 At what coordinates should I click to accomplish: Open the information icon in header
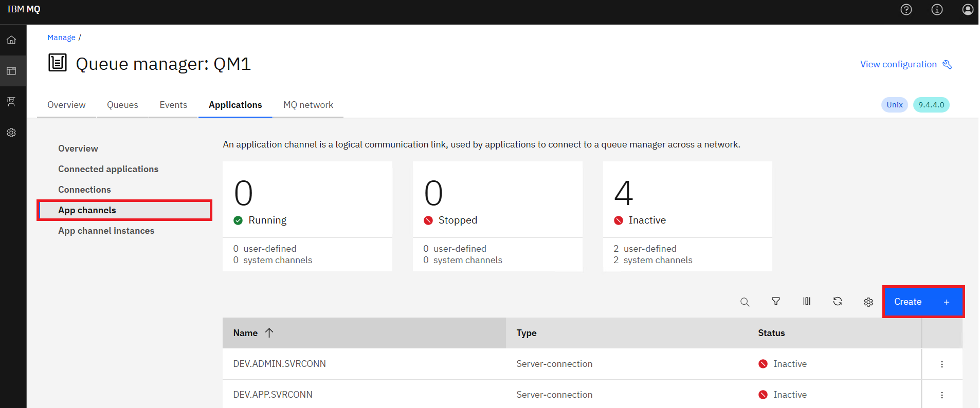pyautogui.click(x=937, y=10)
